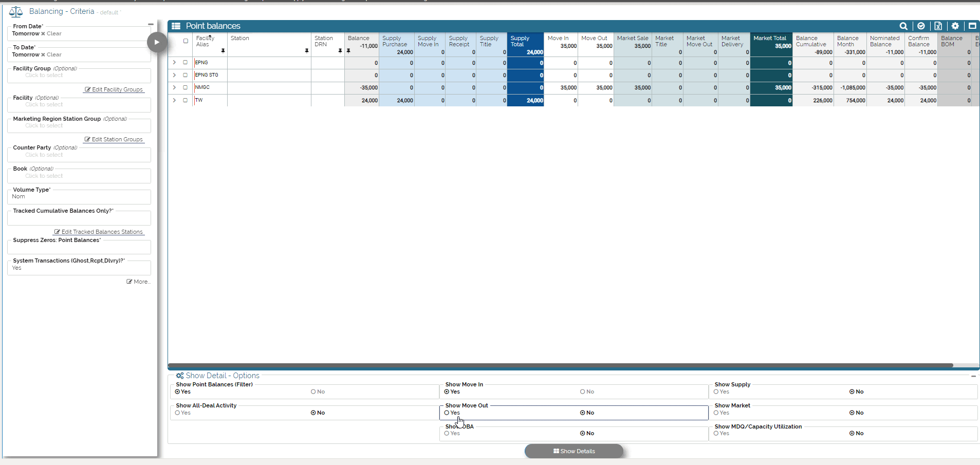Viewport: 980px width, 465px height.
Task: Click the pin icon in Facility Alias column
Action: click(x=223, y=51)
